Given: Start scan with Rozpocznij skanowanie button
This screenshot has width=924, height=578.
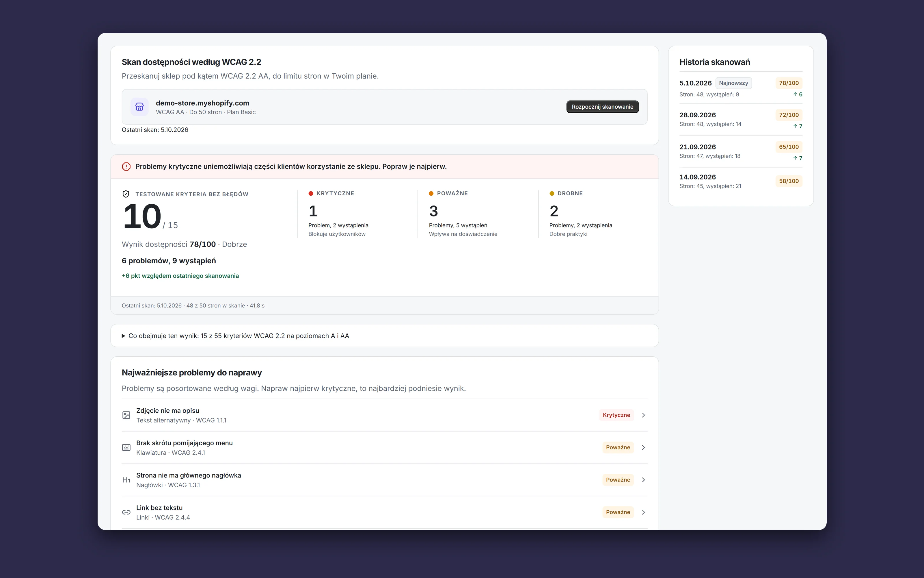Looking at the screenshot, I should (x=603, y=107).
